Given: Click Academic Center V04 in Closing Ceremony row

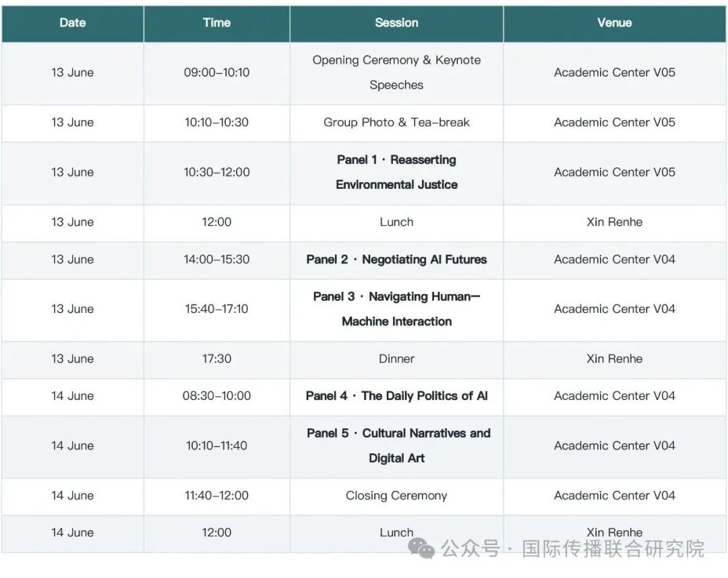Looking at the screenshot, I should tap(614, 496).
